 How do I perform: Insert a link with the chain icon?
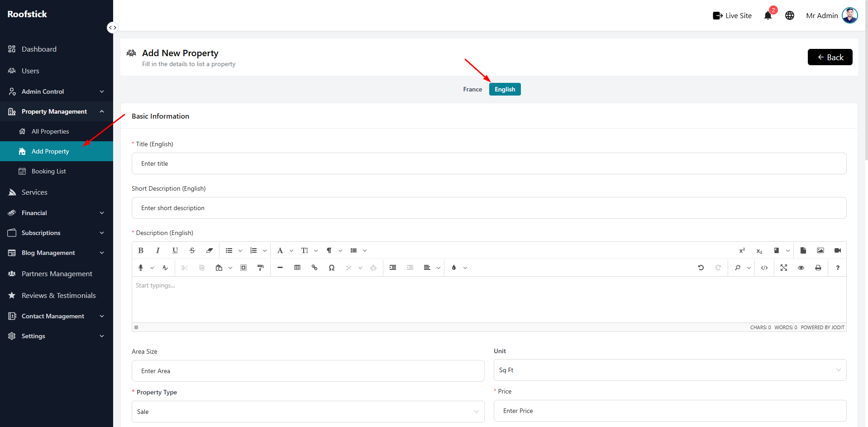pyautogui.click(x=315, y=268)
